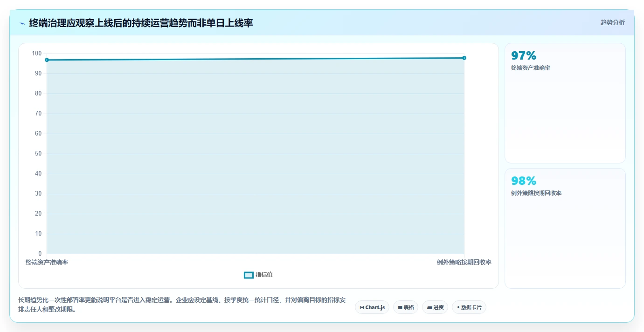Screen dimensions: 644x332
Task: Click the data point for 终端资产准确率
Action: coord(47,60)
